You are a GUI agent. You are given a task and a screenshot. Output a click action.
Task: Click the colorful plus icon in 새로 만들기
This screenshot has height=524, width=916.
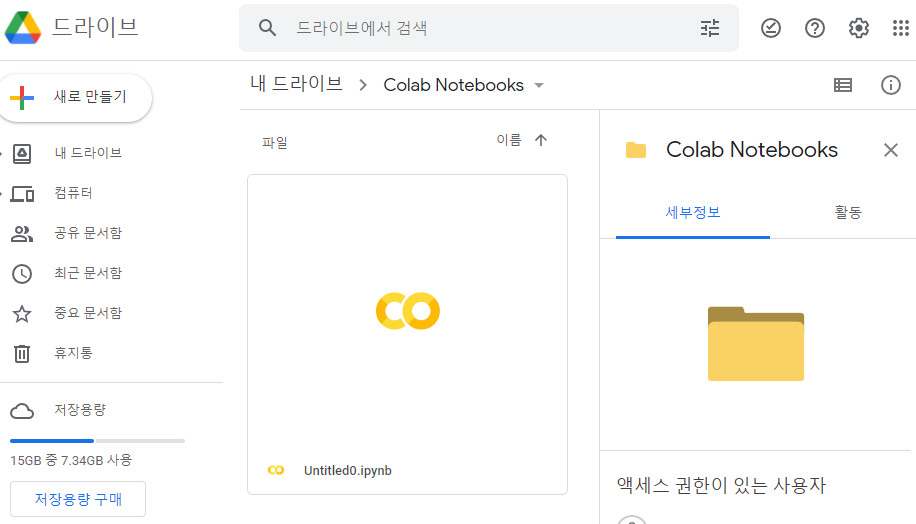click(22, 98)
